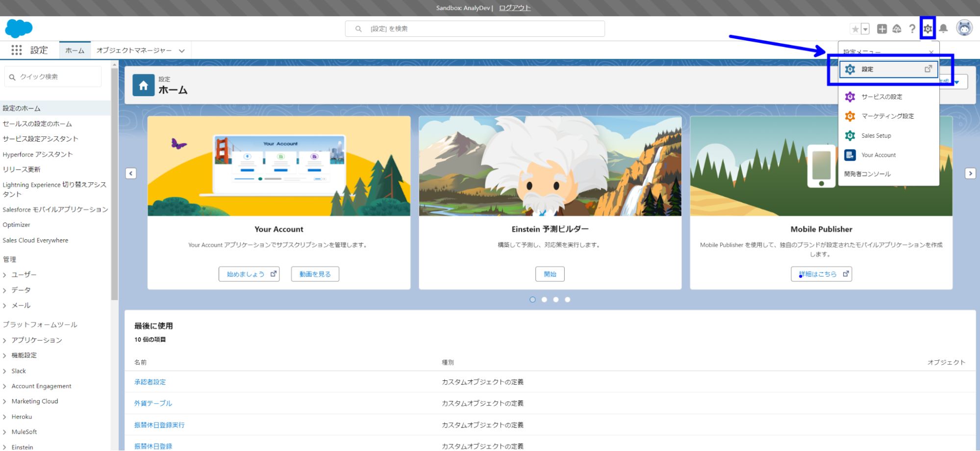980x451 pixels.
Task: Click the setup gear icon in header
Action: pos(928,29)
